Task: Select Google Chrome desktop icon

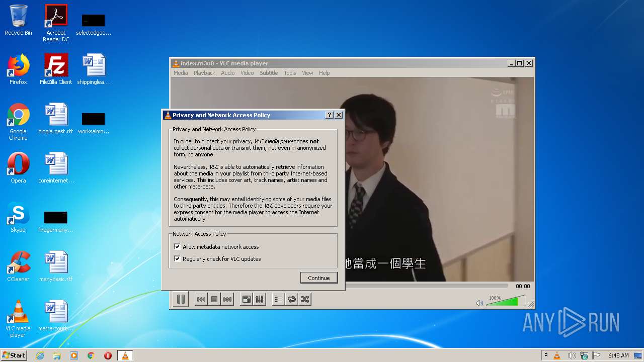Action: 18,122
